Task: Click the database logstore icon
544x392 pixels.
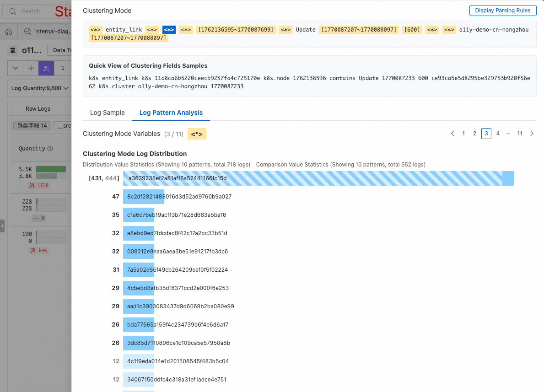Action: click(x=13, y=50)
